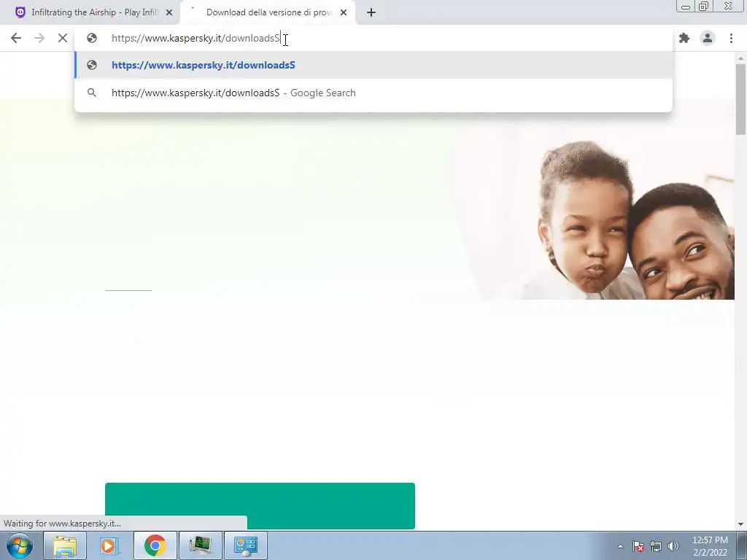Open the network tray icon
The image size is (747, 560).
click(x=656, y=546)
